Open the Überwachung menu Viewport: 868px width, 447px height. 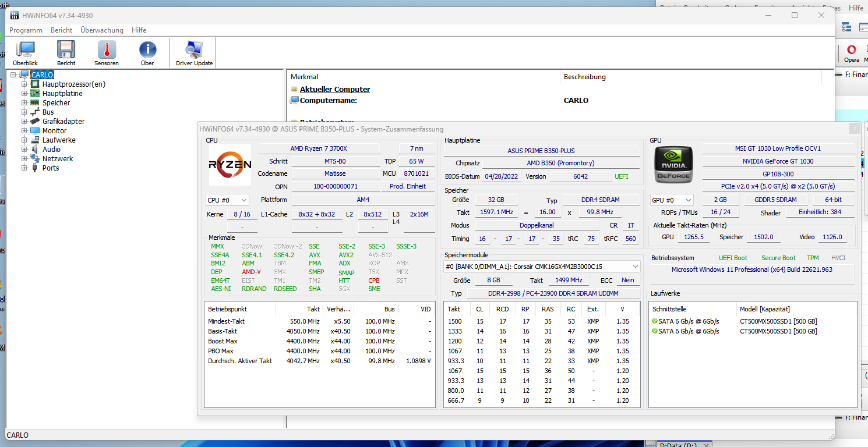click(102, 30)
